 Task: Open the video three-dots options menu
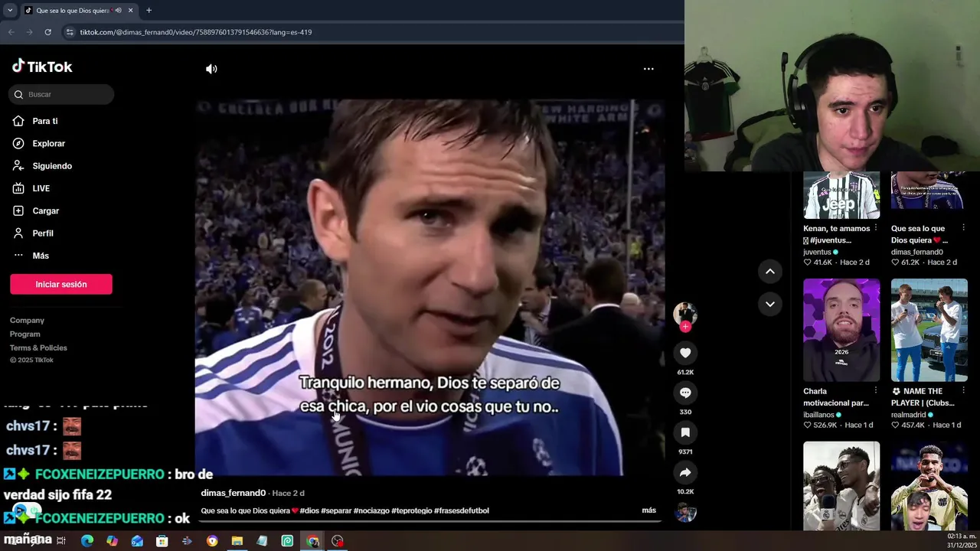click(x=648, y=69)
